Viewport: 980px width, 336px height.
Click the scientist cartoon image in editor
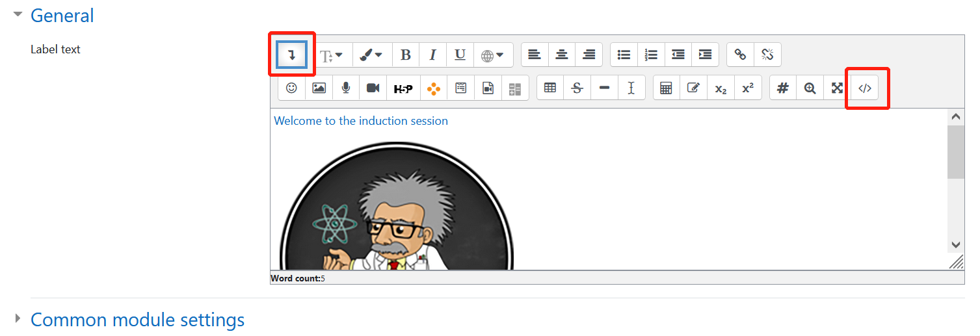click(x=397, y=205)
